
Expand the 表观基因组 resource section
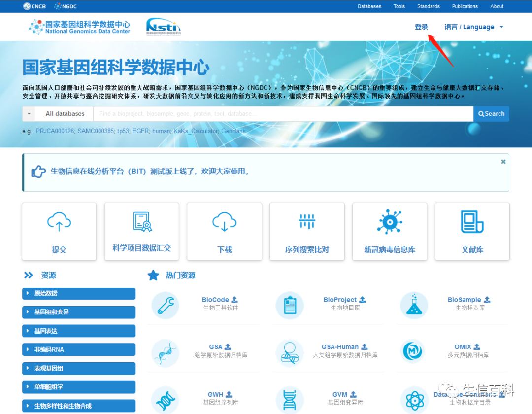pyautogui.click(x=79, y=369)
